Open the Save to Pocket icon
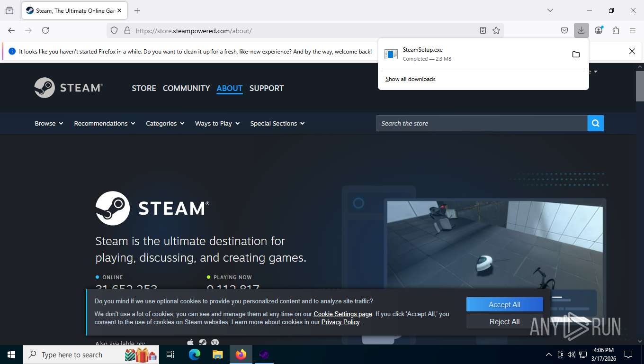 pyautogui.click(x=564, y=30)
